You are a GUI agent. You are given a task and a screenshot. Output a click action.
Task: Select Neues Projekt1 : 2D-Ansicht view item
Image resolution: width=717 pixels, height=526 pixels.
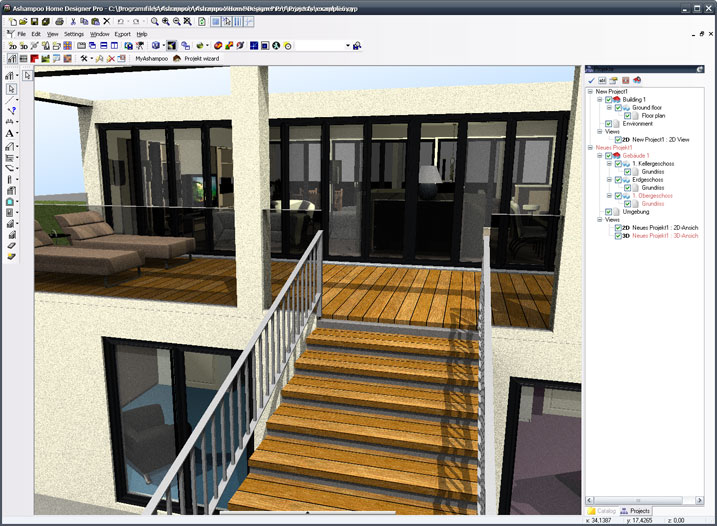coord(663,227)
